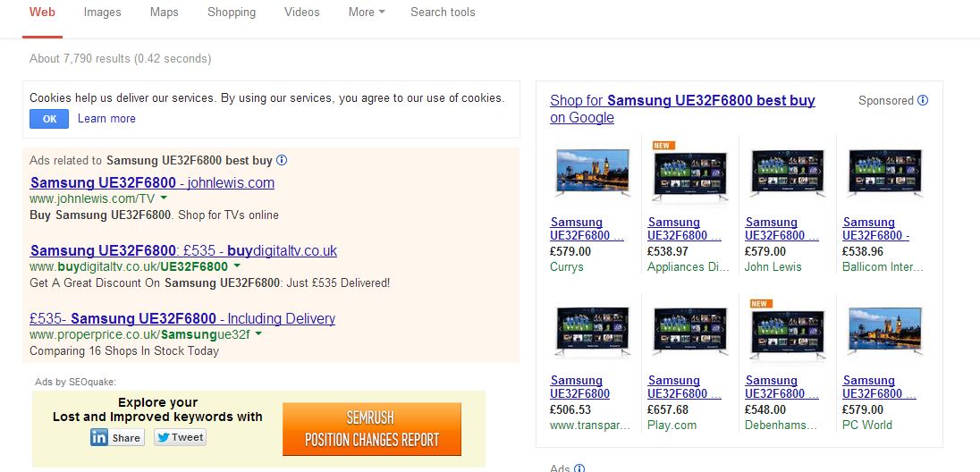Click the Ads info icon below shopping box
Viewport: 980px width, 472px height.
579,468
